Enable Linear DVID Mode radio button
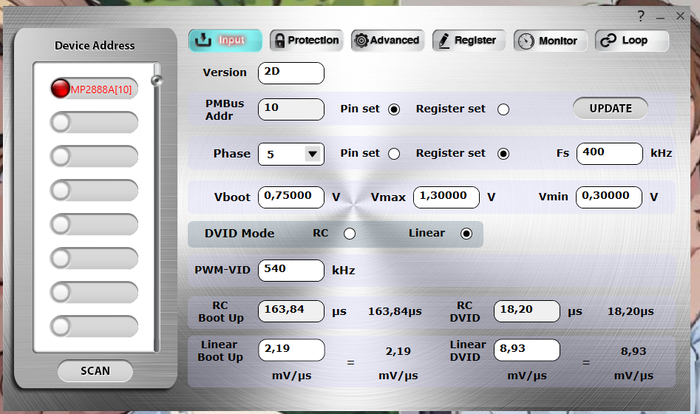The height and width of the screenshot is (414, 700). 466,234
